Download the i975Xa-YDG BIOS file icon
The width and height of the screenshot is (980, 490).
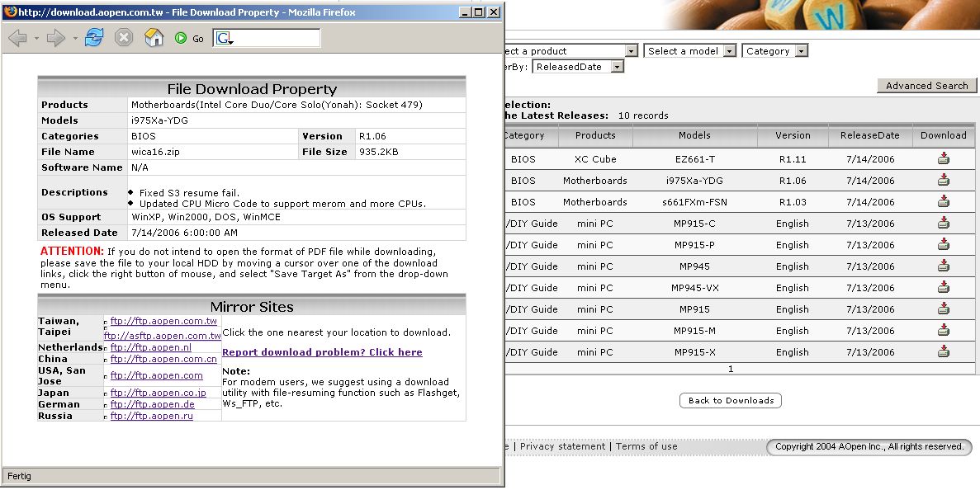click(x=943, y=180)
